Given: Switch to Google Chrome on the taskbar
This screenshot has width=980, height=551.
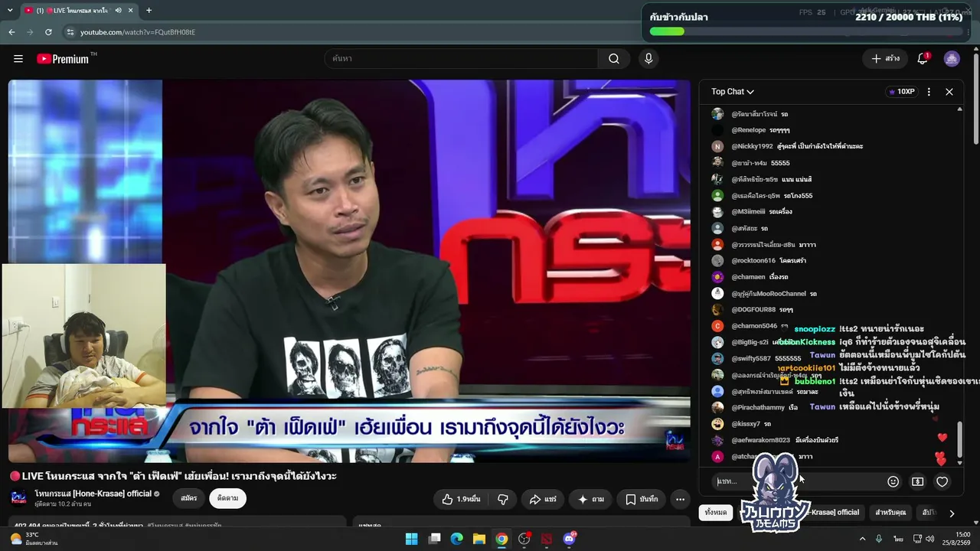Looking at the screenshot, I should click(x=501, y=539).
